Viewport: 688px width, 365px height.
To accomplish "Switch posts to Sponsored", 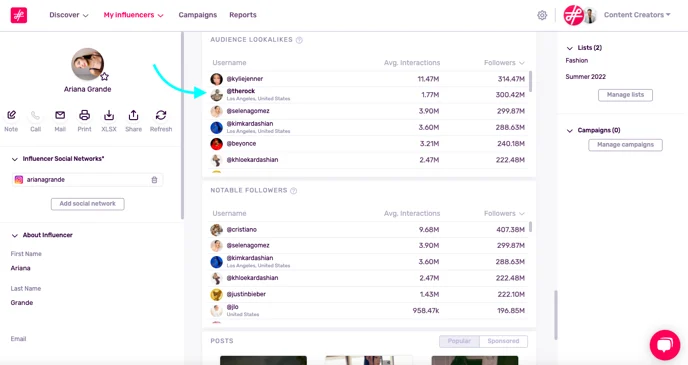I will point(503,341).
